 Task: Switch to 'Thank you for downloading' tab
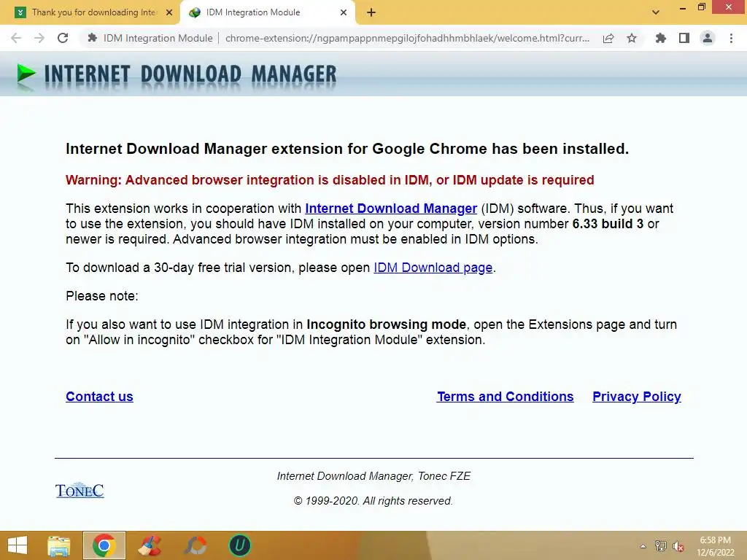90,12
